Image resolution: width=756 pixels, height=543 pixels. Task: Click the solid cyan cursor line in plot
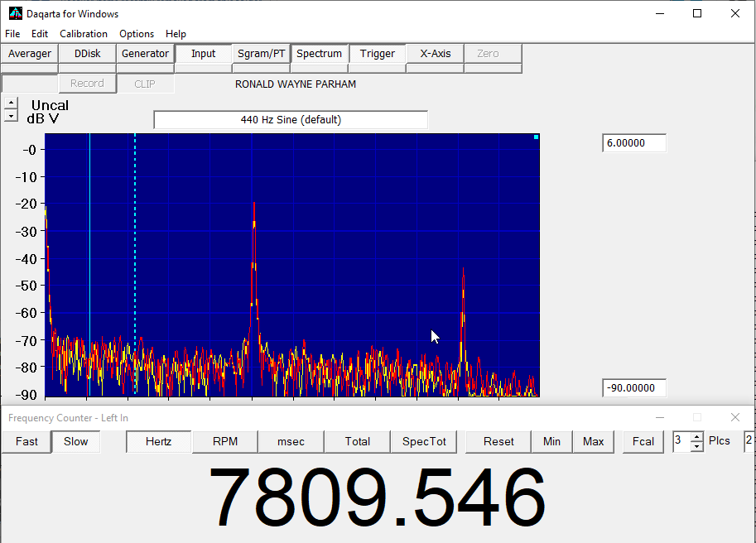(x=89, y=248)
